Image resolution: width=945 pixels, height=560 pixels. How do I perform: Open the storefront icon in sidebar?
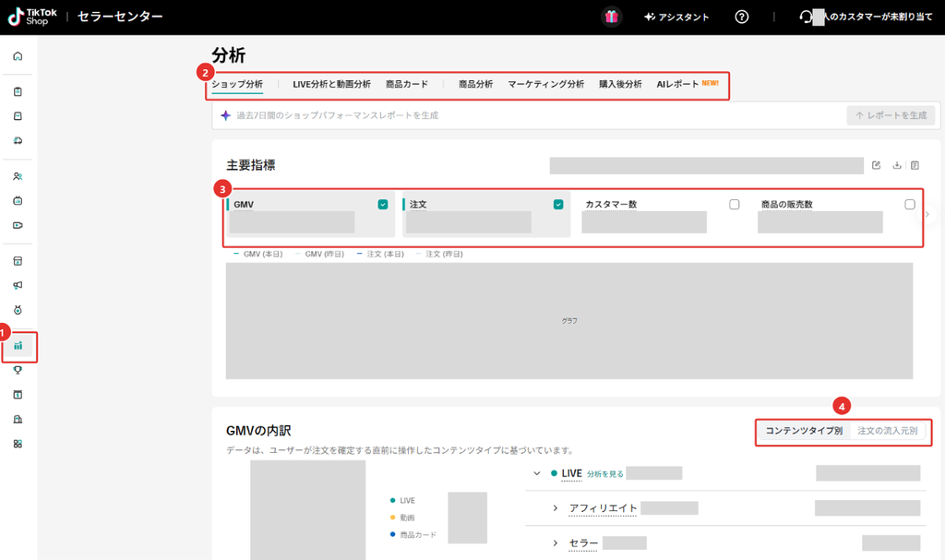pos(18,261)
